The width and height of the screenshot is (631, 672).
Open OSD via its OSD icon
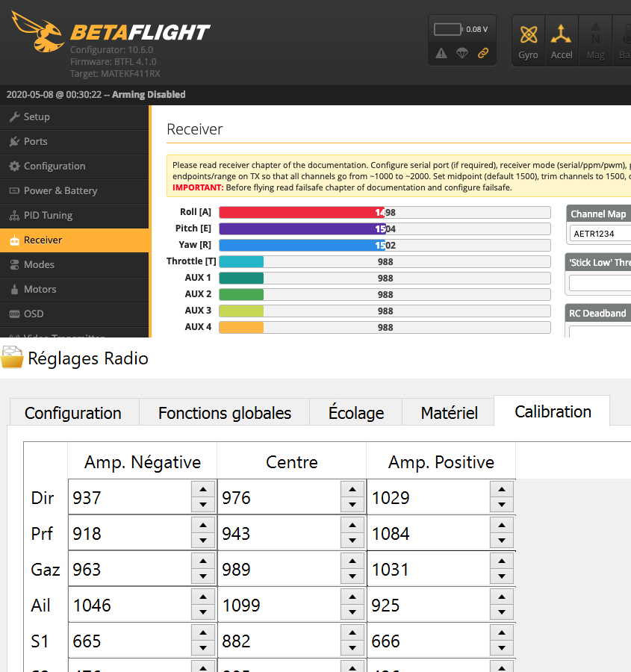pyautogui.click(x=15, y=314)
